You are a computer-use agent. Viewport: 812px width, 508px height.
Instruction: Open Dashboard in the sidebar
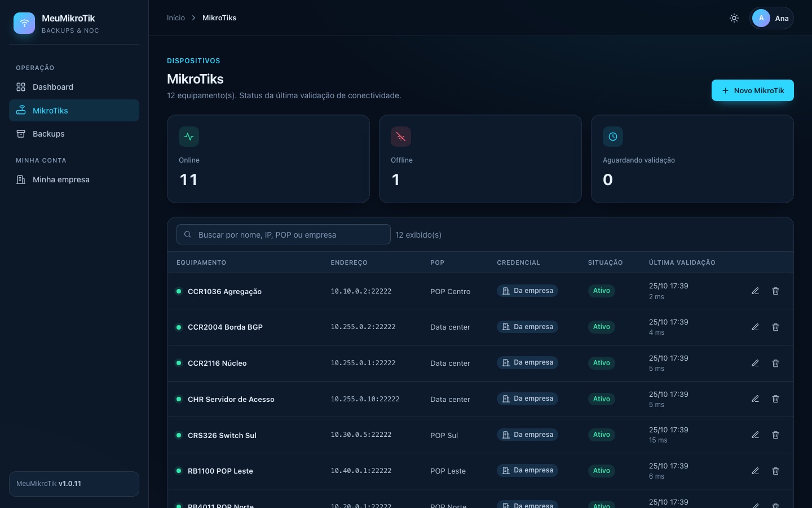click(74, 87)
